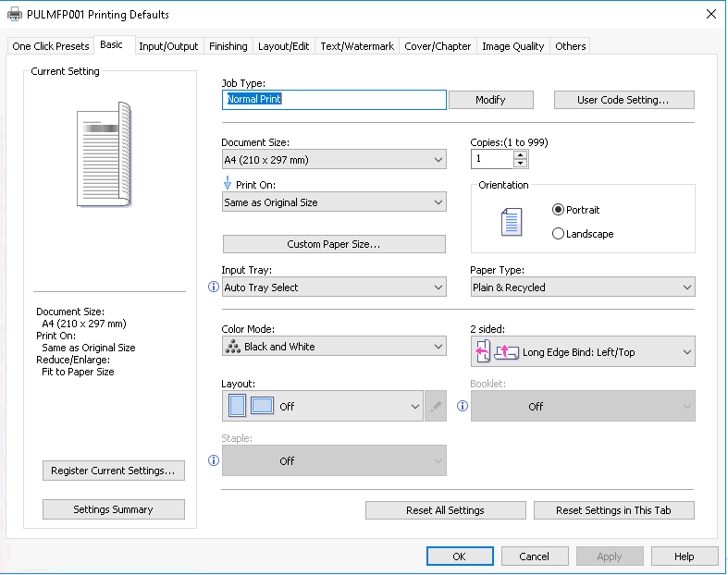Switch to the Text/Watermark tab
The image size is (728, 575).
click(356, 46)
